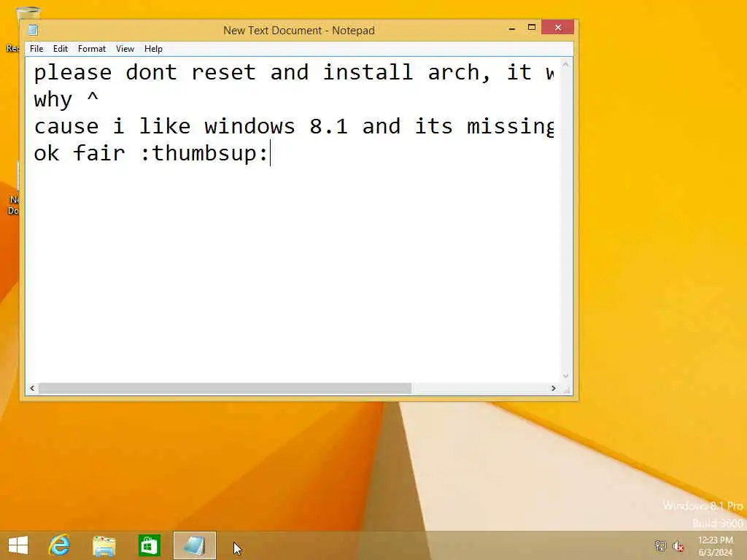Open the View menu

[125, 49]
